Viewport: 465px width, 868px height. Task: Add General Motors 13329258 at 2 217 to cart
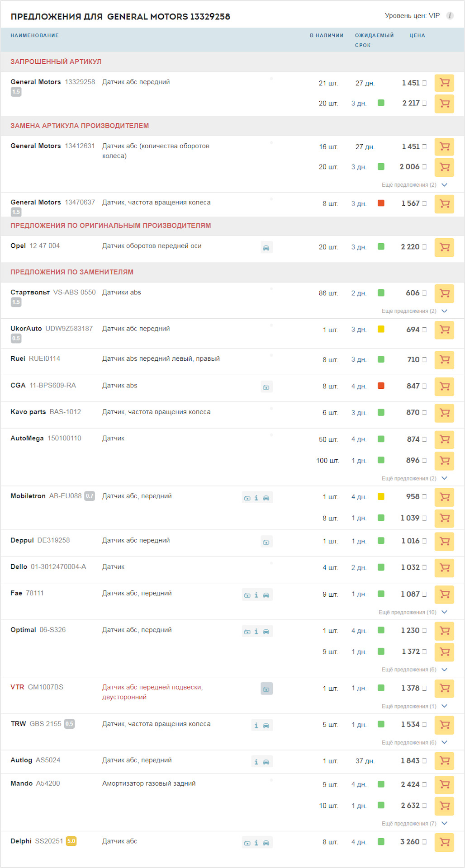[444, 104]
